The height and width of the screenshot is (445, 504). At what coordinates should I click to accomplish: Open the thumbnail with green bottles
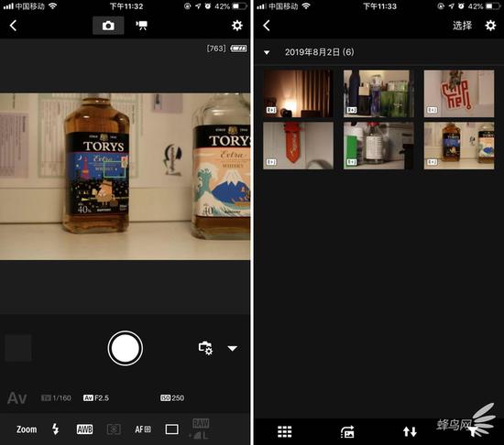378,93
